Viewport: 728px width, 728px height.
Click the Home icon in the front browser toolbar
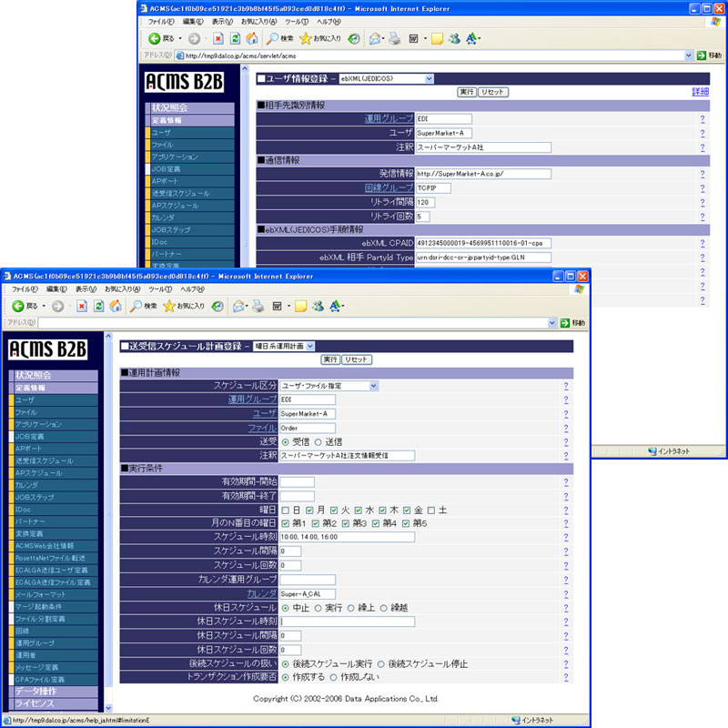click(116, 306)
